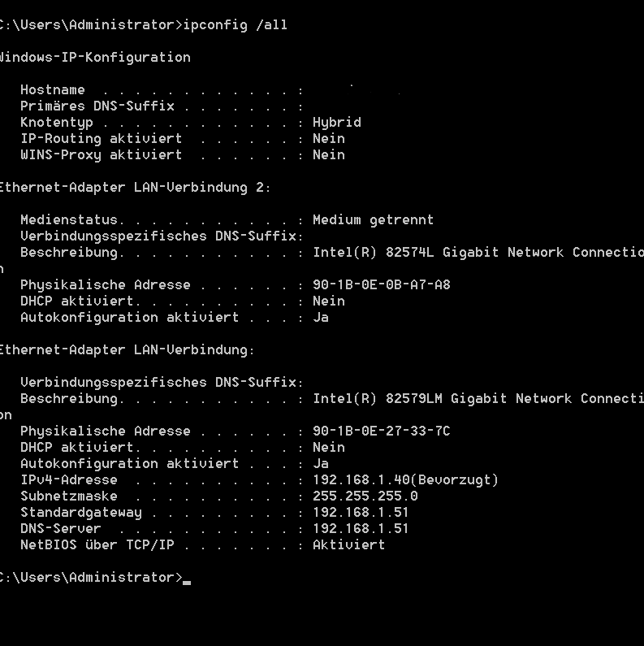Click the Standardgateway value 192.168.1.51

point(361,513)
